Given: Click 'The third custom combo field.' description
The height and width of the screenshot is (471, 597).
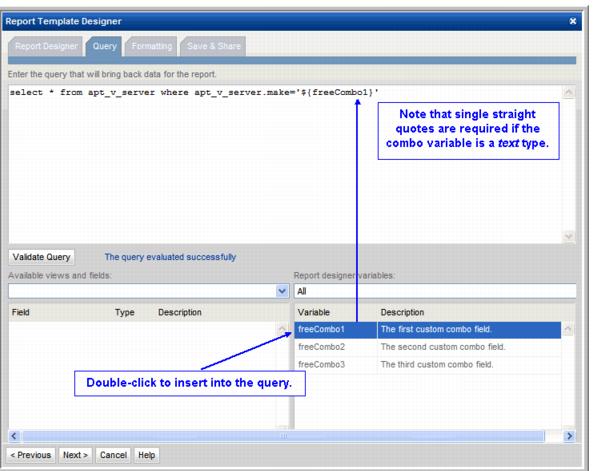Looking at the screenshot, I should click(x=437, y=364).
